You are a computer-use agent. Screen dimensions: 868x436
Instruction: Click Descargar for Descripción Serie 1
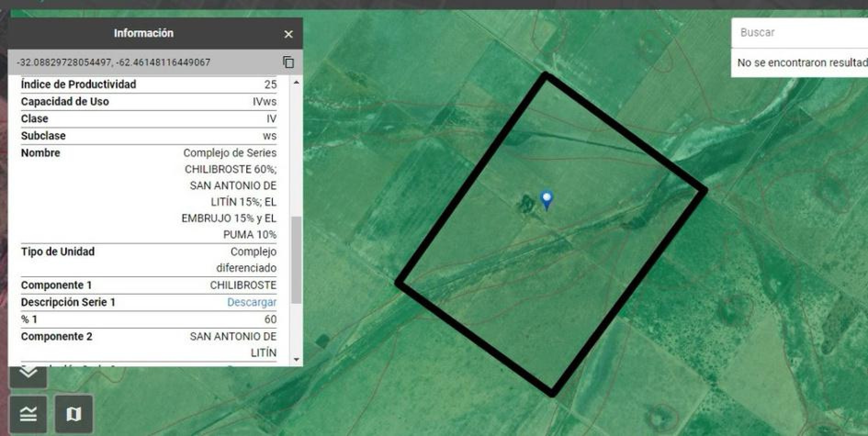(x=252, y=302)
